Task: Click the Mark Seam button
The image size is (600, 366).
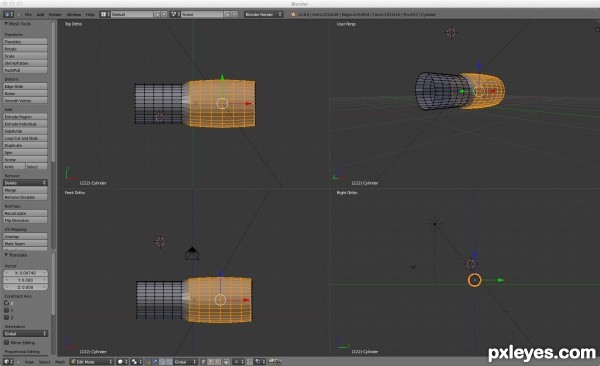Action: pos(25,243)
